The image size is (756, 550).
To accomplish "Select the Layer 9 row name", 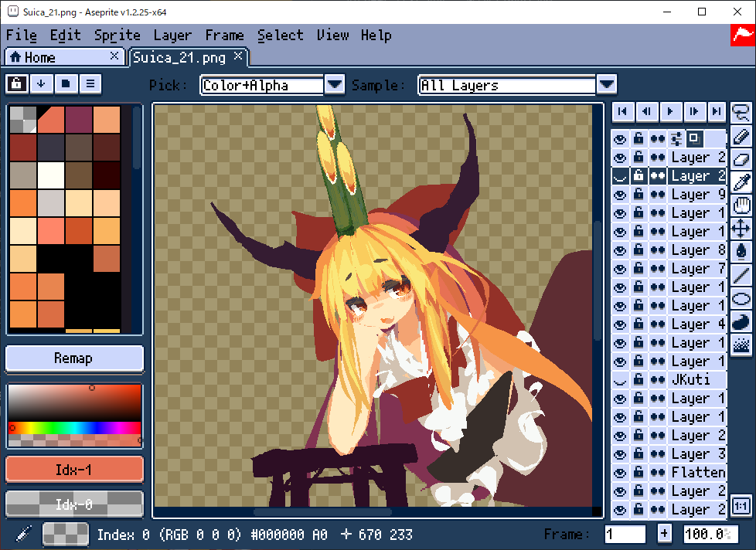I will pyautogui.click(x=698, y=195).
